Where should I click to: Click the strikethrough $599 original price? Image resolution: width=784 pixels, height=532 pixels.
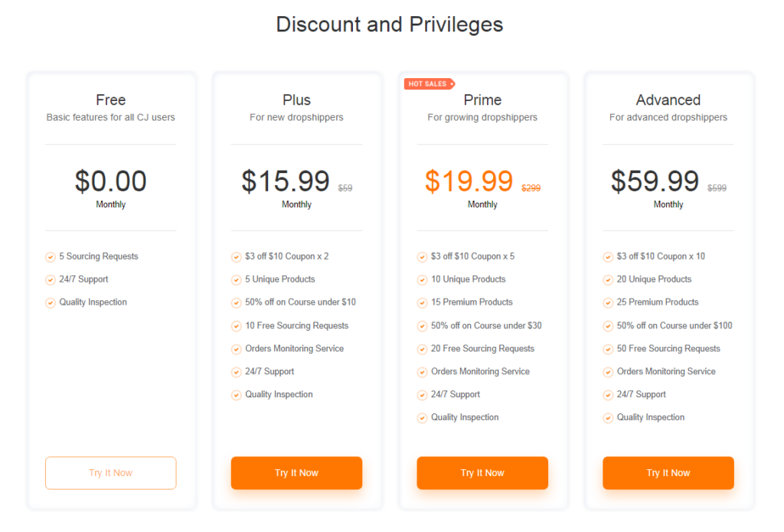(717, 188)
